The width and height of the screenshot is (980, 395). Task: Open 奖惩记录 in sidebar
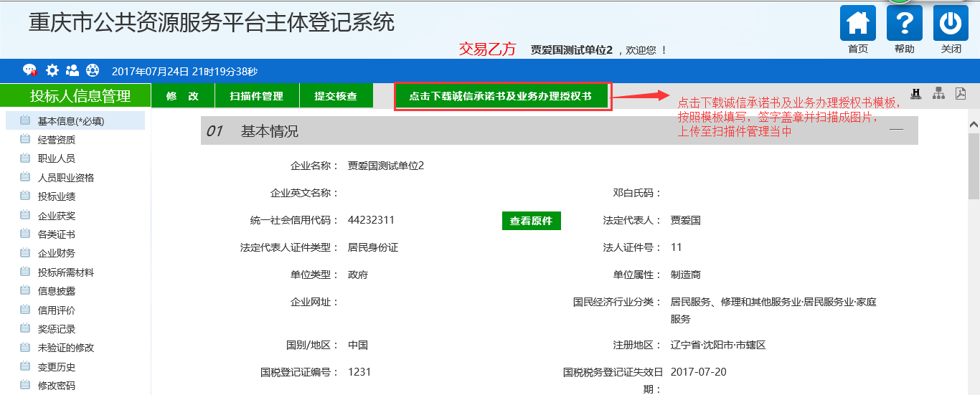click(57, 328)
